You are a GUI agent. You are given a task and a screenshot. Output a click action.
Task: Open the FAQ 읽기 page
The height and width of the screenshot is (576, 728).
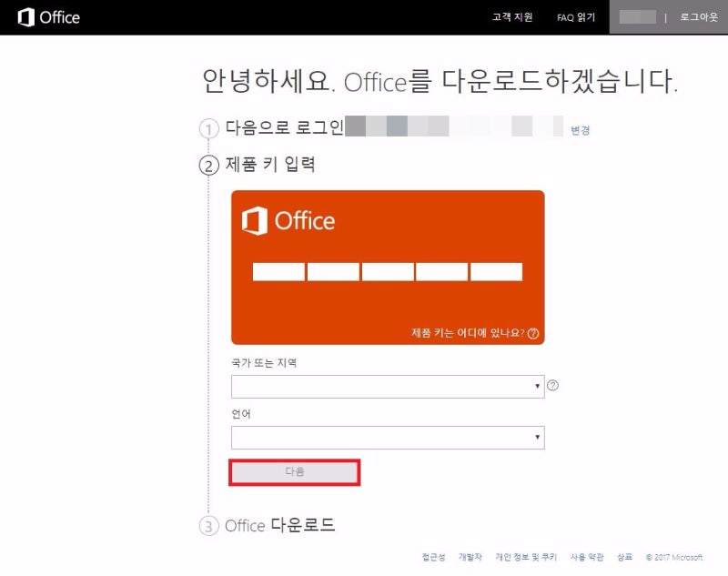point(576,17)
